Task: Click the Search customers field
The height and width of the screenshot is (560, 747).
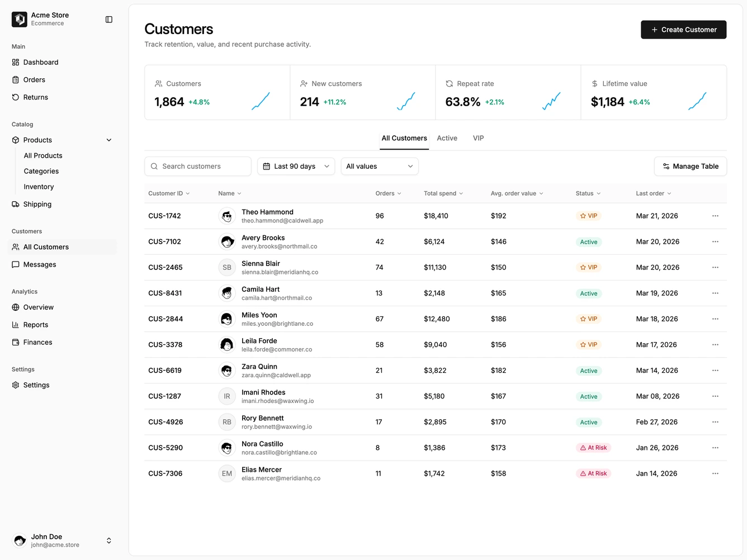Action: [198, 167]
